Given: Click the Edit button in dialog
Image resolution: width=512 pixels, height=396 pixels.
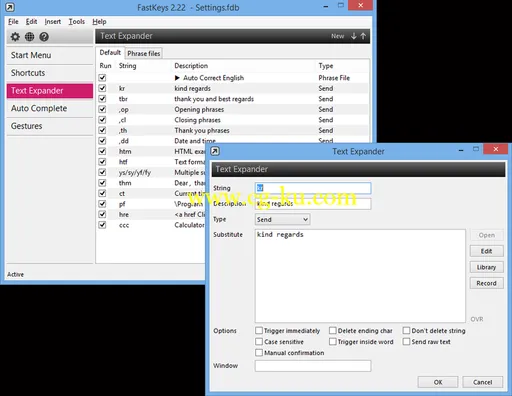Looking at the screenshot, I should click(486, 251).
